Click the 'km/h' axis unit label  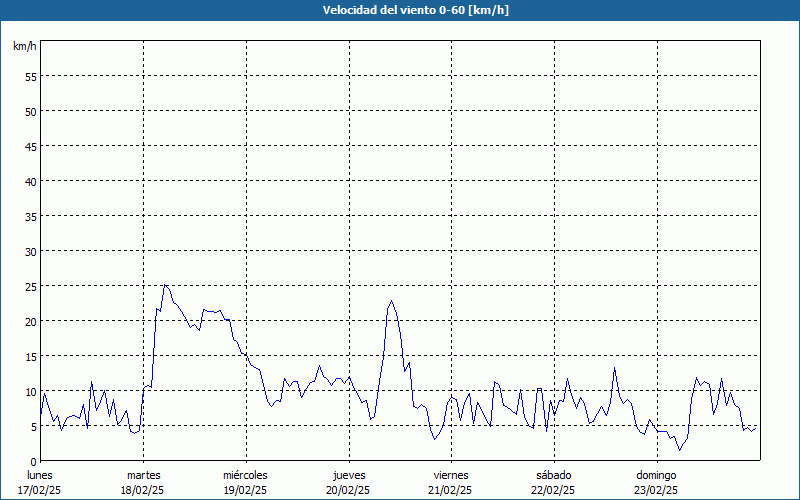tap(25, 46)
